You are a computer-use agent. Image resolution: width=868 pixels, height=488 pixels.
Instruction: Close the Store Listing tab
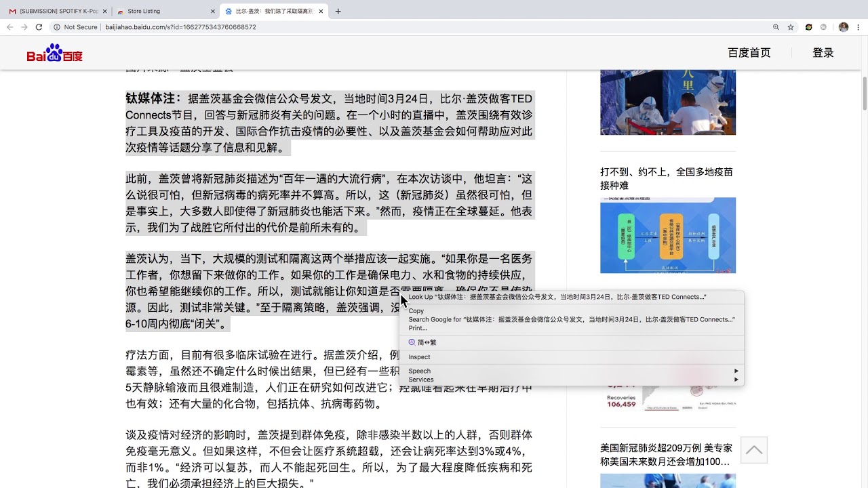click(x=212, y=12)
